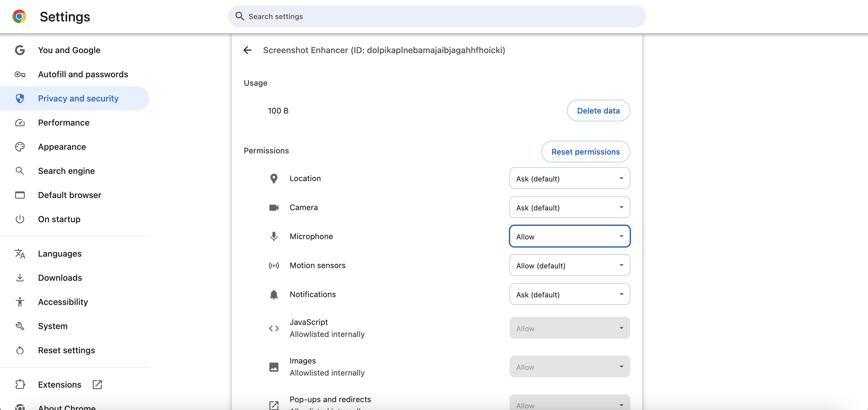868x410 pixels.
Task: Select Privacy and security in sidebar
Action: [75, 98]
